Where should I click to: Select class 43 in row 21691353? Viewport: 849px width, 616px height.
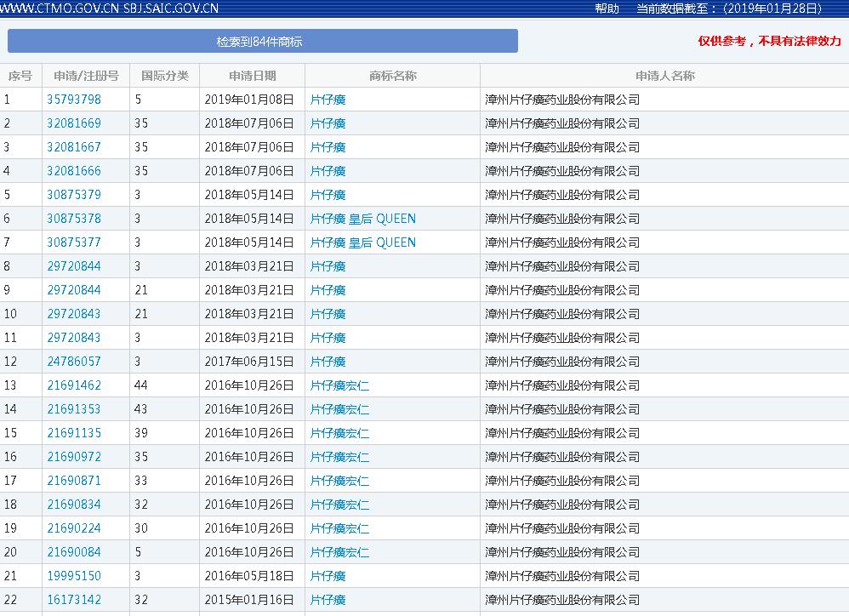(x=141, y=409)
